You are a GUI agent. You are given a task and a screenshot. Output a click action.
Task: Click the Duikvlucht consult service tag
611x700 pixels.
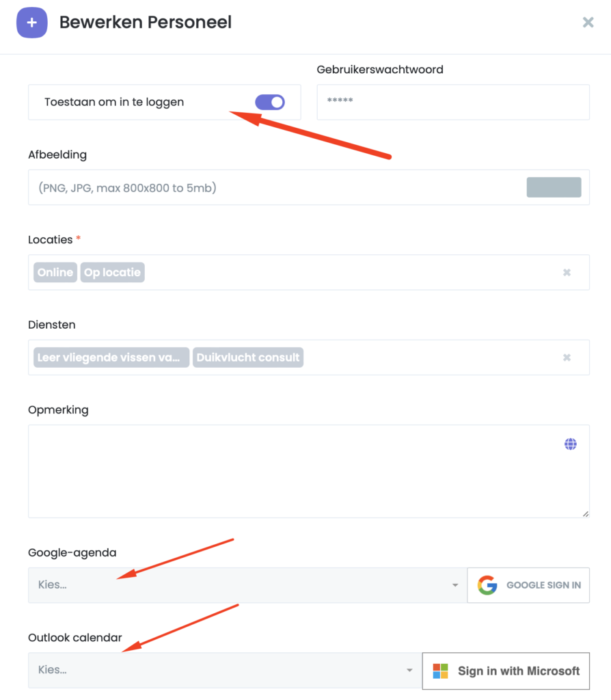(x=248, y=358)
